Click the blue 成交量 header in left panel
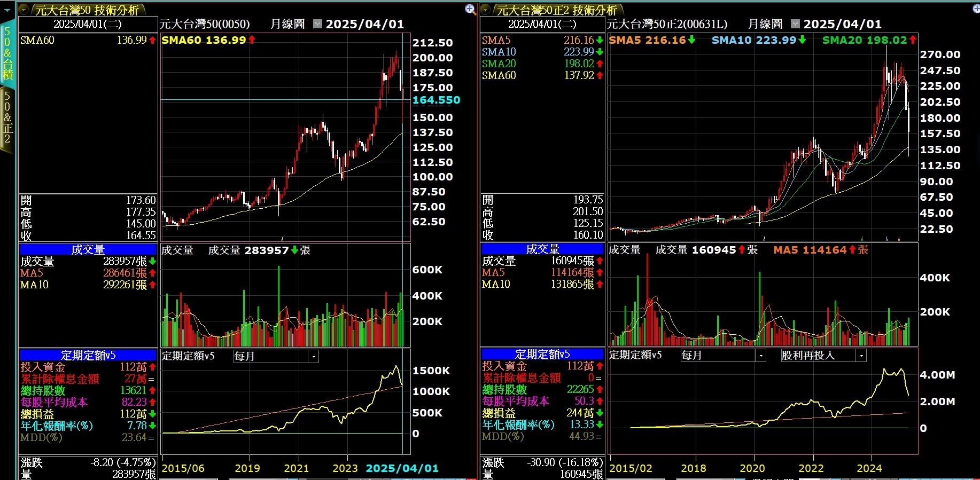Screen dimensions: 980x480 (88, 249)
